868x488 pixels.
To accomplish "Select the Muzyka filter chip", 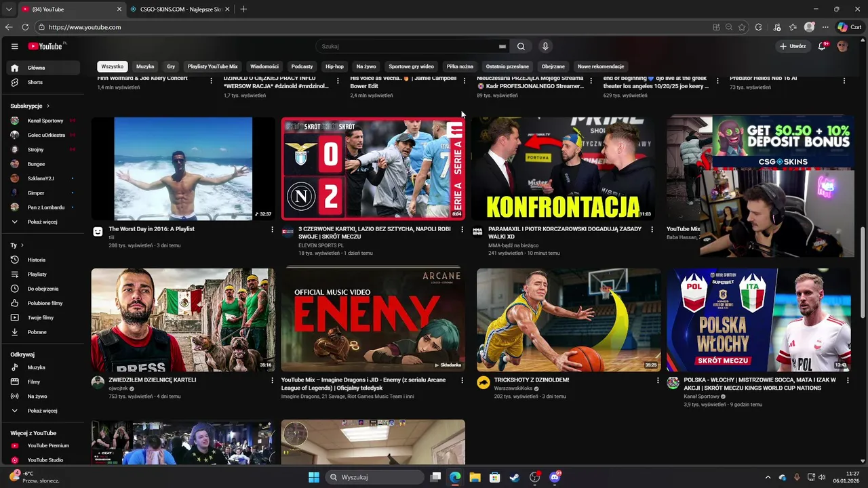I will coord(145,66).
